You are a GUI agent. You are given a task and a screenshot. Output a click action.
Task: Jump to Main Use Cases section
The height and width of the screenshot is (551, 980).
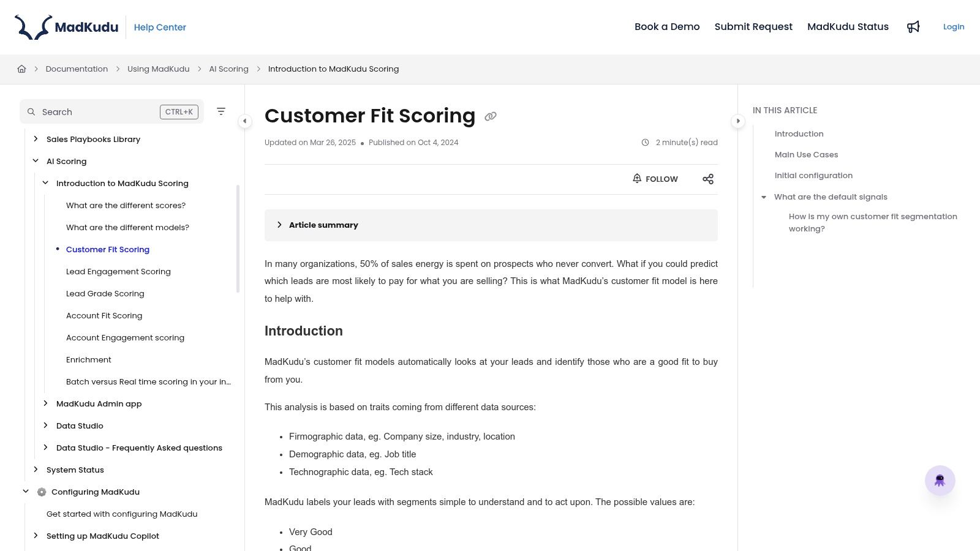point(806,155)
